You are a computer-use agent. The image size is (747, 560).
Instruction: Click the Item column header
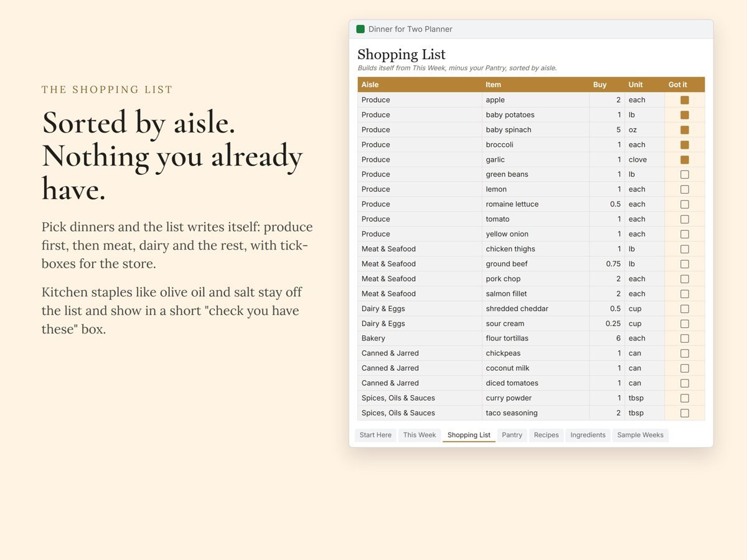click(535, 85)
